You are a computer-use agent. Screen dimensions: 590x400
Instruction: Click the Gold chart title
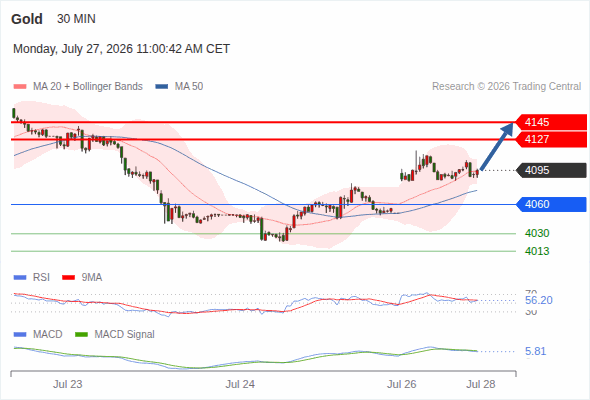tap(27, 19)
